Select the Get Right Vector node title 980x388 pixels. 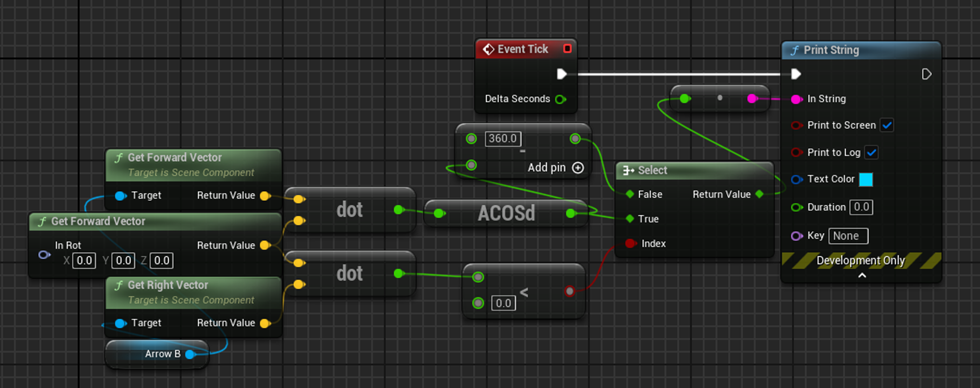click(168, 285)
